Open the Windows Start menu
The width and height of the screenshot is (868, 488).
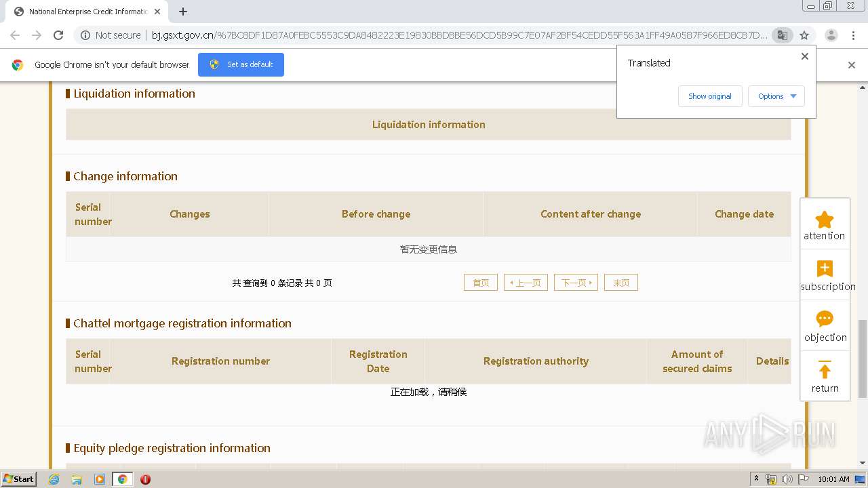click(x=19, y=479)
